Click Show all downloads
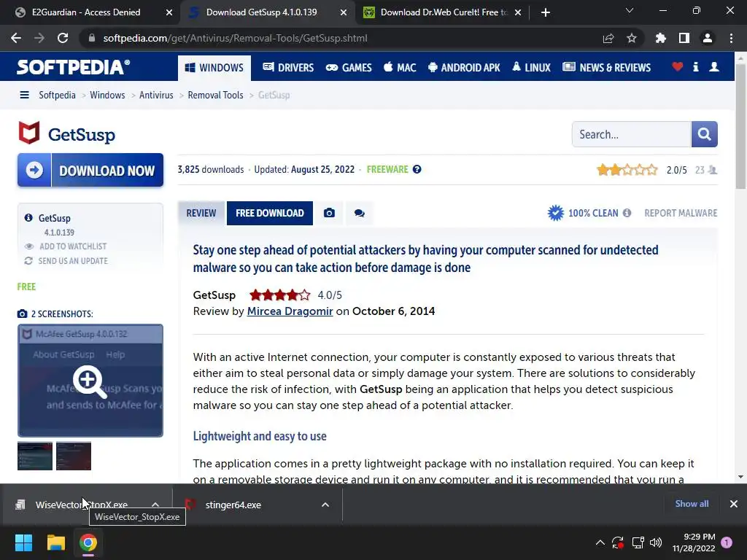Viewport: 747px width, 560px height. click(x=692, y=504)
